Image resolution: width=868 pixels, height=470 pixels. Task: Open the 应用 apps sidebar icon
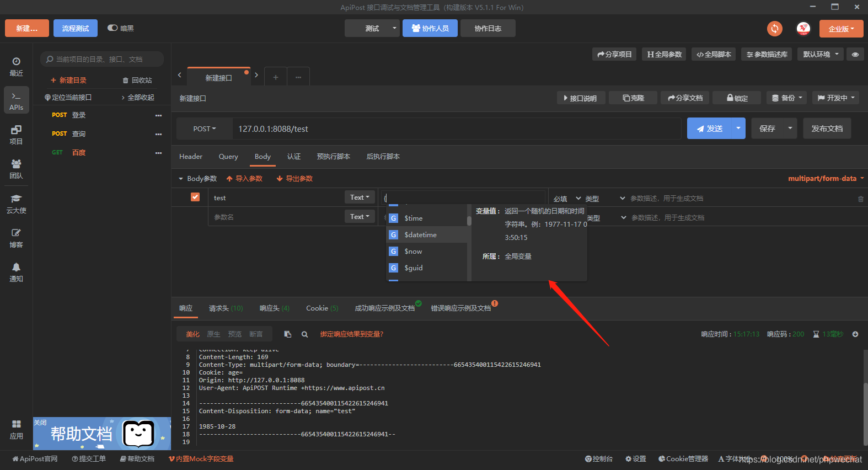(x=16, y=429)
